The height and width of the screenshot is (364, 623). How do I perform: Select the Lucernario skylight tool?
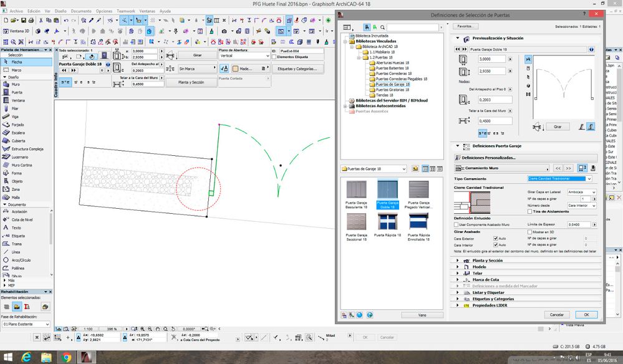click(x=19, y=157)
